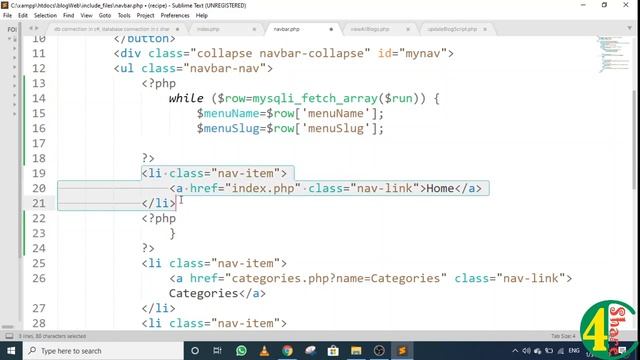Open the Selection menu
Screen dimensions: 640x360
click(45, 16)
